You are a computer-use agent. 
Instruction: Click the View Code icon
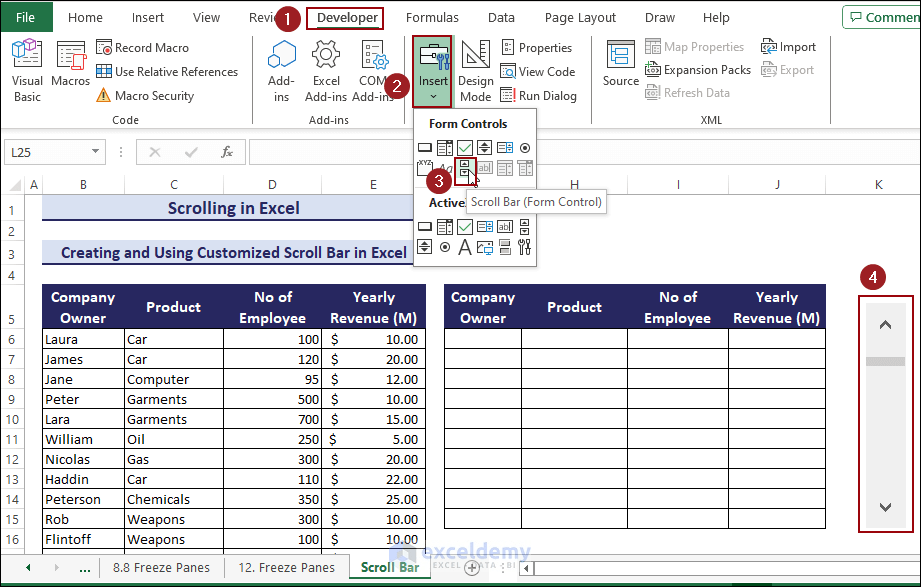508,71
